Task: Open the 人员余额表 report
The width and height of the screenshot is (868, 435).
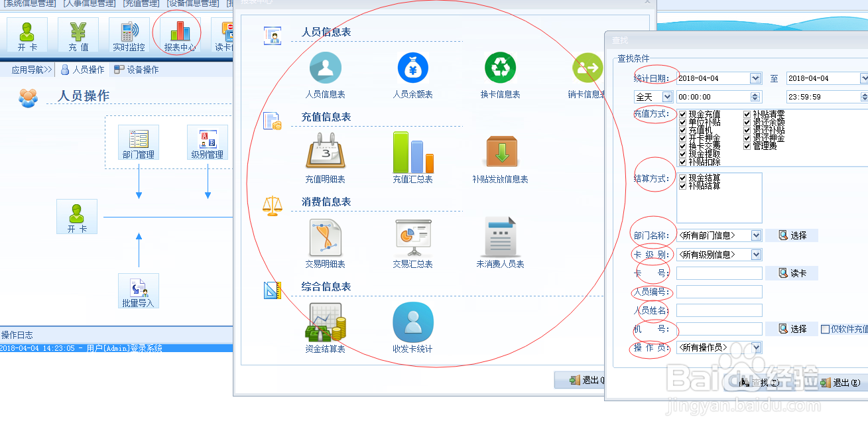Action: [412, 76]
